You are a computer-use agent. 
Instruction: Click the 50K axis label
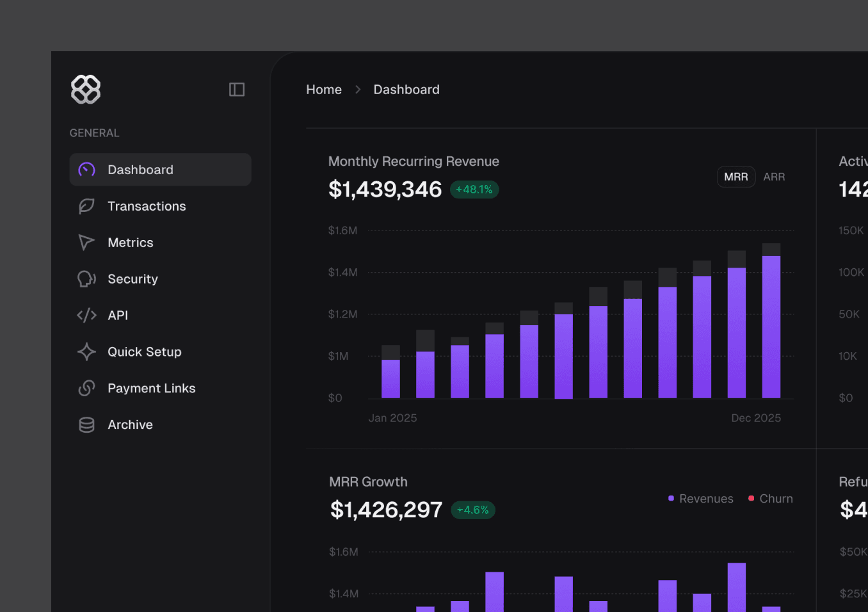(x=849, y=314)
